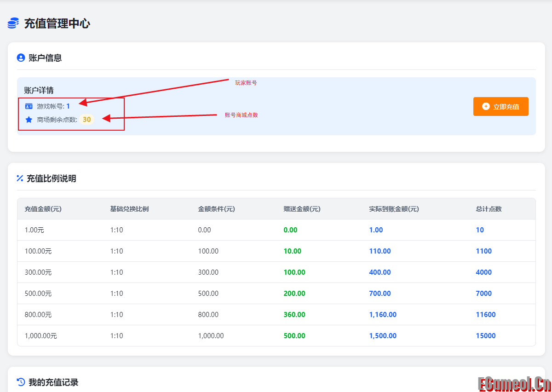Click the 实际到账金额(元) column header
552x392 pixels.
[394, 209]
